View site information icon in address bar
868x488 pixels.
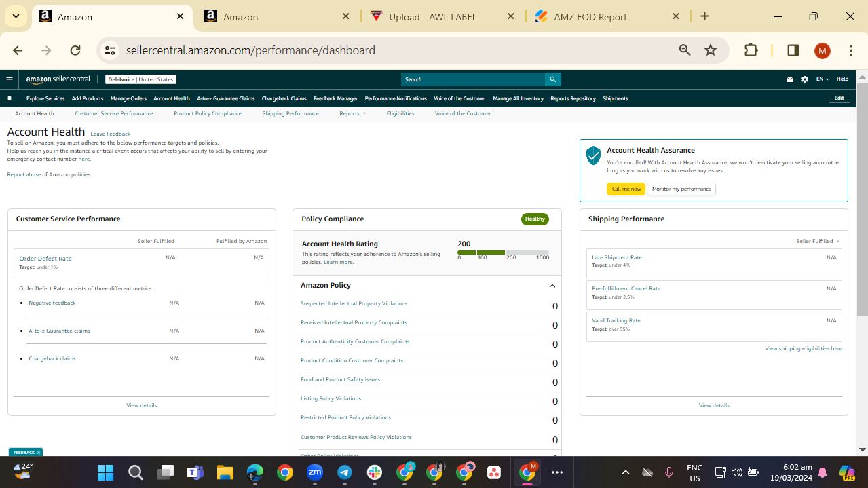[110, 50]
